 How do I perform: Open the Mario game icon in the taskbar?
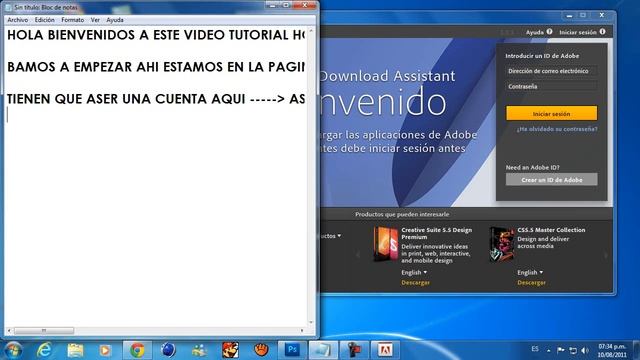tap(230, 350)
